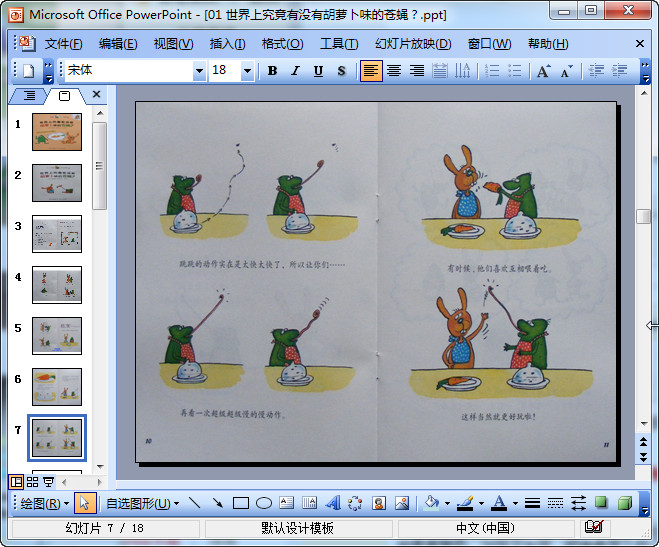Go to the previous slide using the double up arrow
This screenshot has height=547, width=659.
(643, 442)
